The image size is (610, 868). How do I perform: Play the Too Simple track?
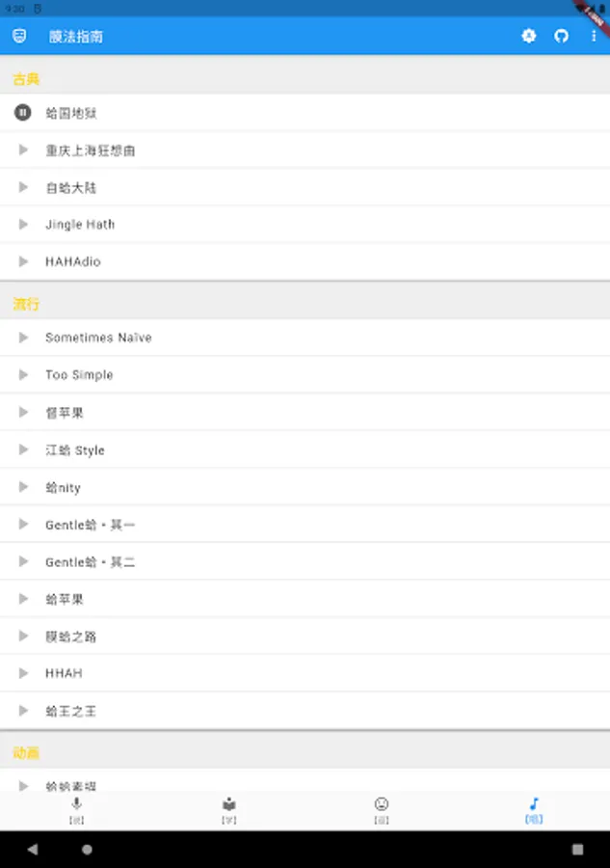23,375
